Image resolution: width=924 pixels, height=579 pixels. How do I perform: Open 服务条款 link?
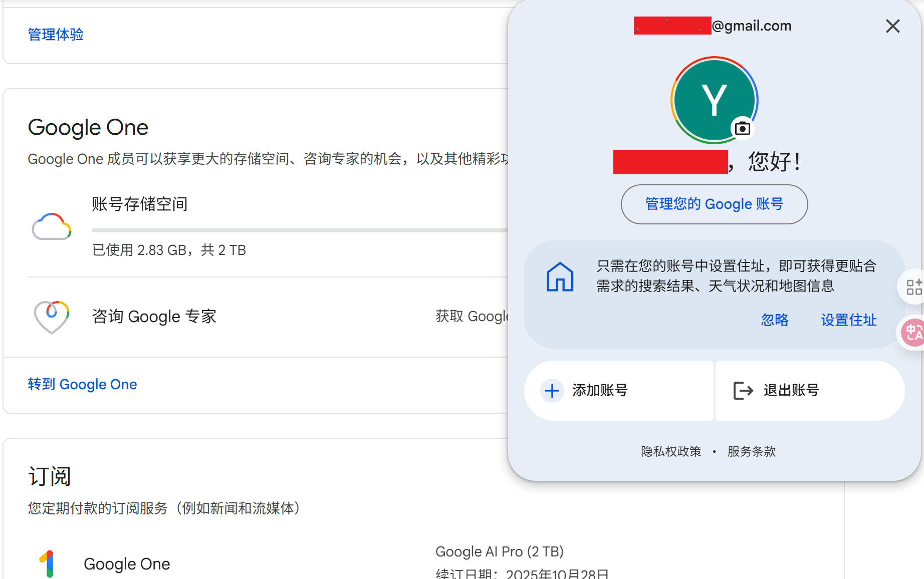(x=751, y=451)
